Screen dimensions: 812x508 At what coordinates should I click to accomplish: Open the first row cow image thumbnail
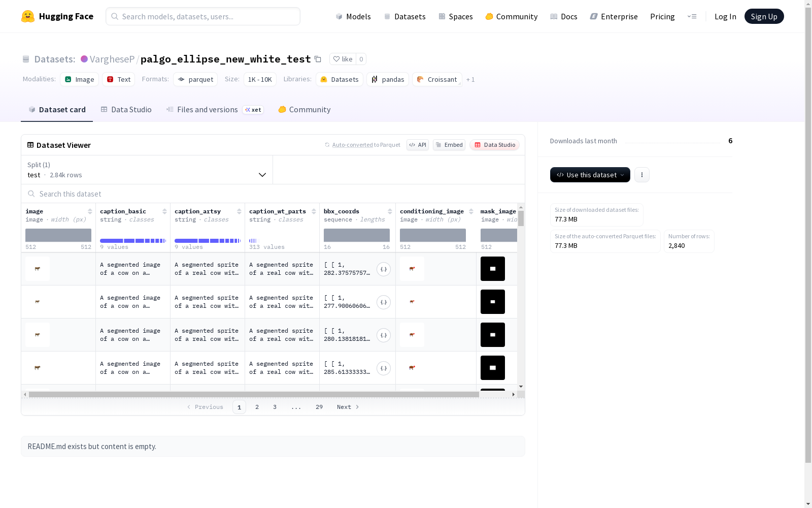click(x=38, y=269)
